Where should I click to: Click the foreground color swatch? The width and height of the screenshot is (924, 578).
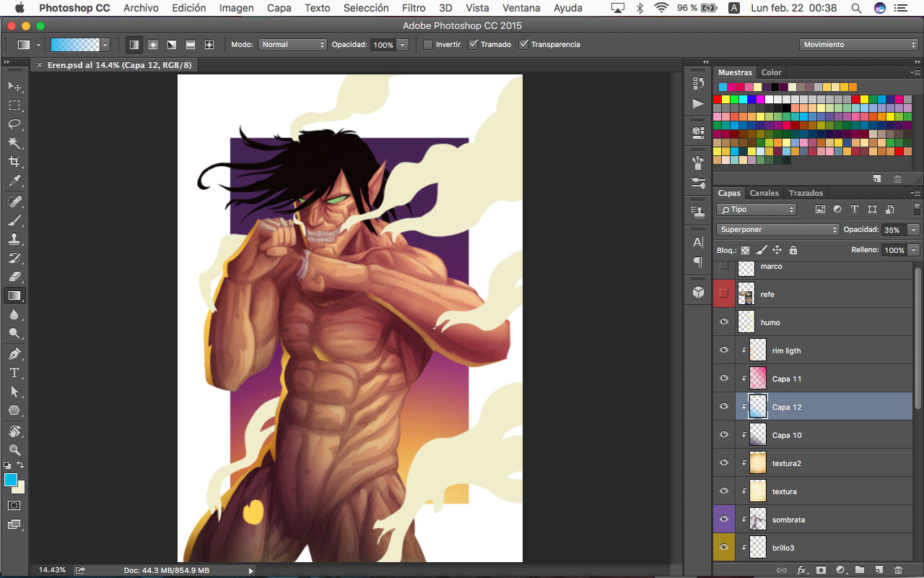tap(10, 480)
